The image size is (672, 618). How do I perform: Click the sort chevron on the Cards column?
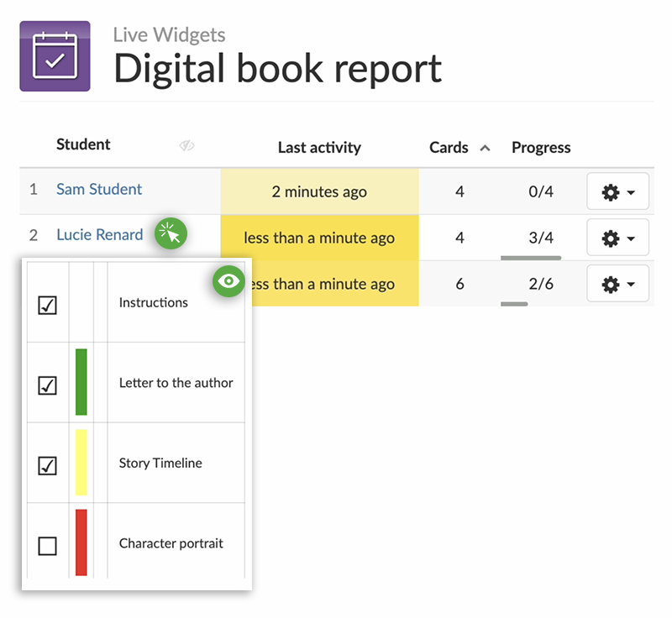[x=486, y=146]
